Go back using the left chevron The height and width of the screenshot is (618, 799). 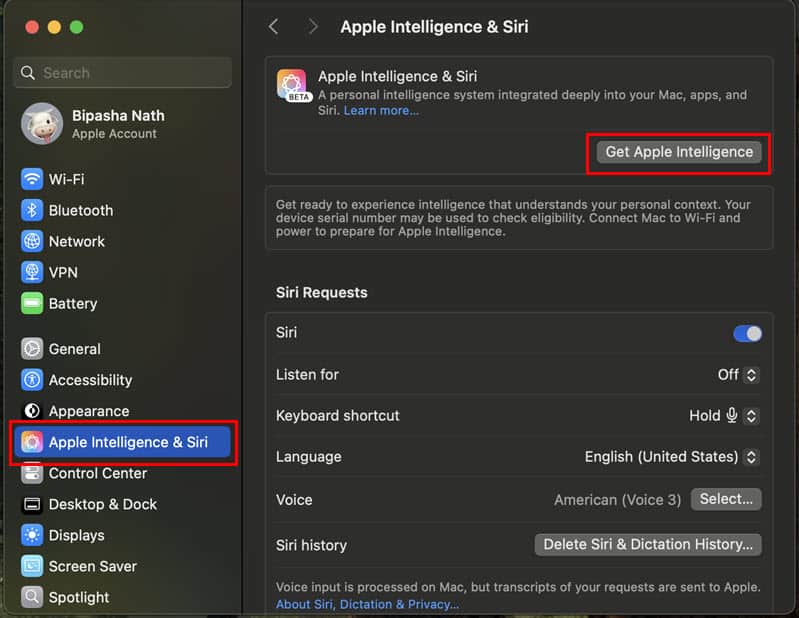click(274, 27)
